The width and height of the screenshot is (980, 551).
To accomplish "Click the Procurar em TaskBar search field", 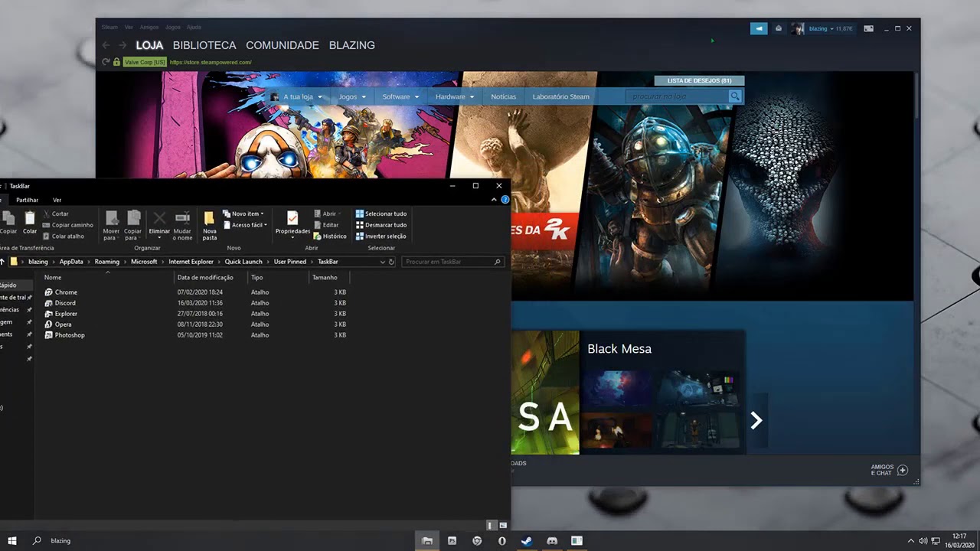I will [453, 262].
